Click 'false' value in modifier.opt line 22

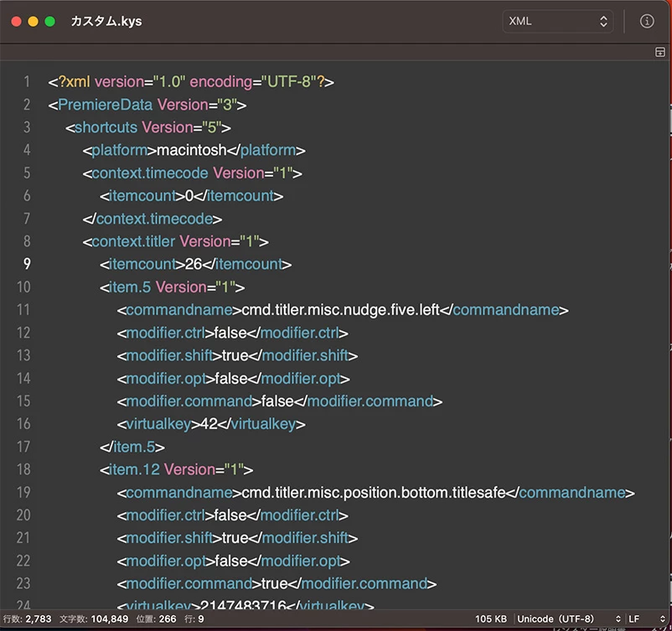(x=231, y=561)
